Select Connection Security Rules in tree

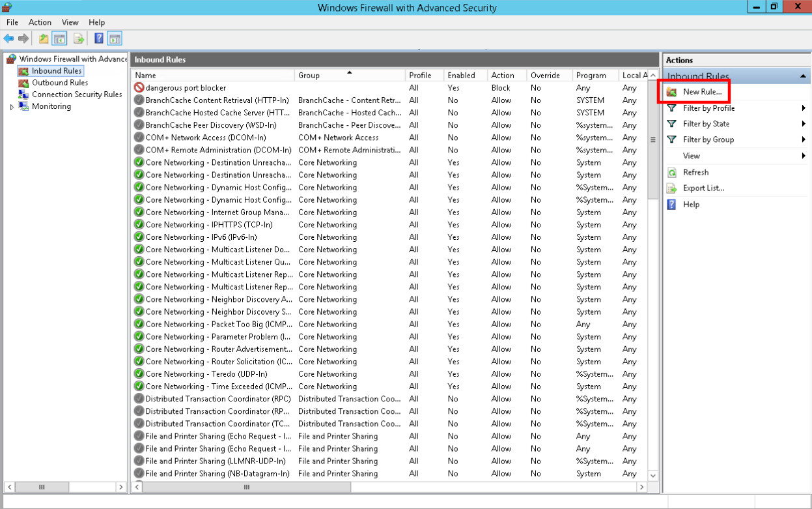pos(77,95)
